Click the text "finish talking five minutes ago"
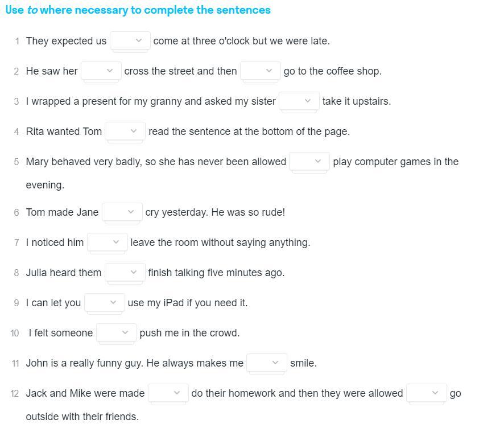 [x=216, y=273]
